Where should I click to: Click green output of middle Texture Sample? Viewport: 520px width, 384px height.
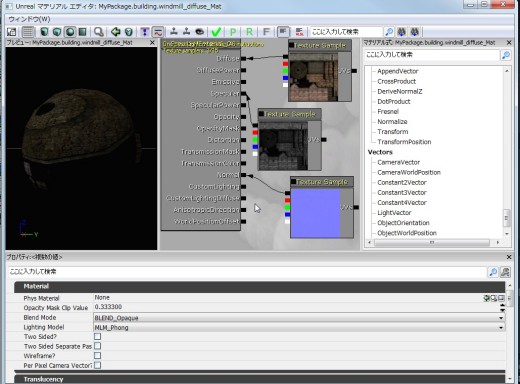255,140
